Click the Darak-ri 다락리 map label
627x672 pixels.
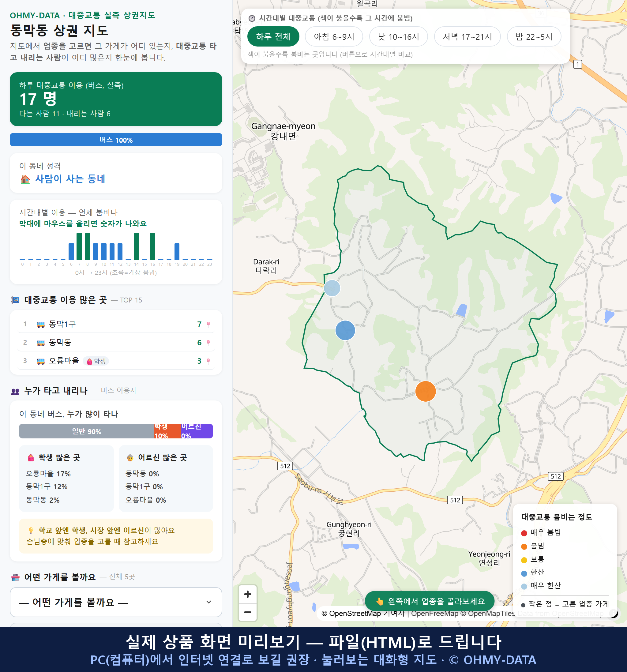266,266
